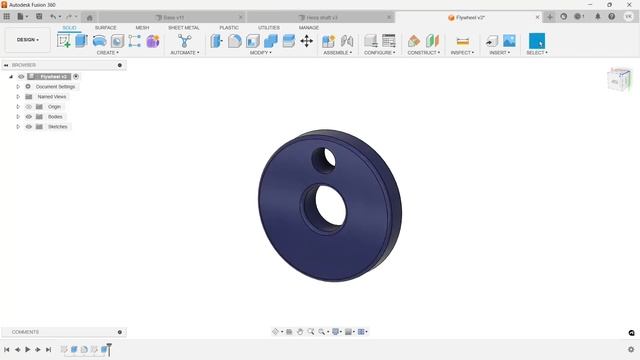This screenshot has width=640, height=360.
Task: Open the Assemble dropdown menu
Action: 338,53
